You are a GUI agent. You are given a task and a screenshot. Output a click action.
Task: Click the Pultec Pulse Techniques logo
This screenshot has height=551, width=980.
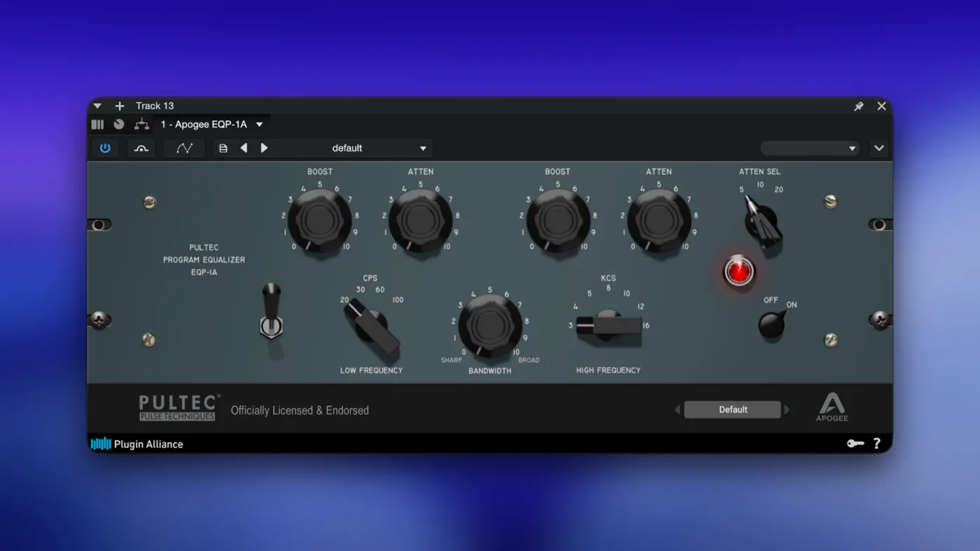[179, 407]
